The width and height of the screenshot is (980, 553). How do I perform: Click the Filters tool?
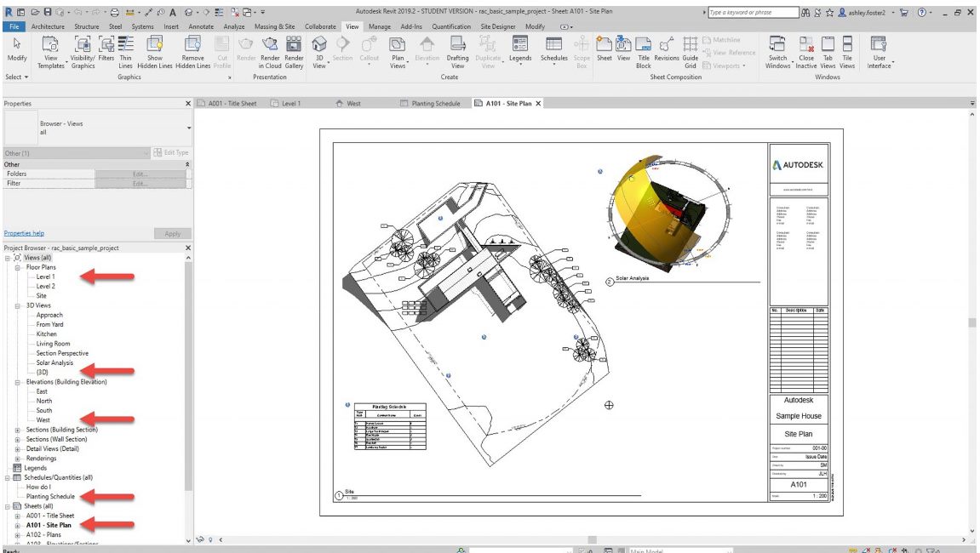coord(106,48)
